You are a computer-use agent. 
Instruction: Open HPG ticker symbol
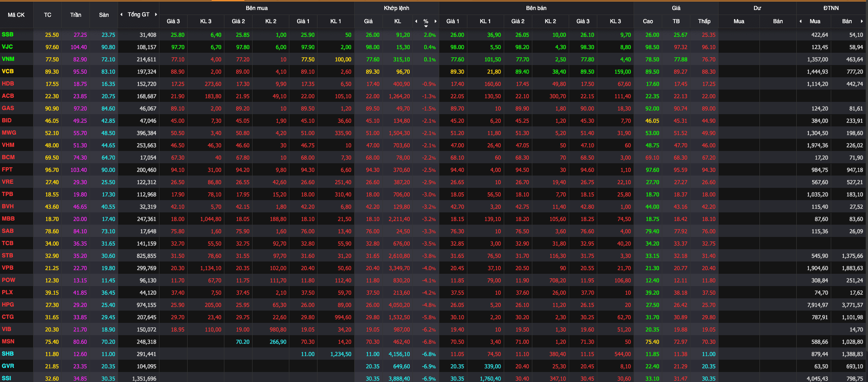pos(8,305)
